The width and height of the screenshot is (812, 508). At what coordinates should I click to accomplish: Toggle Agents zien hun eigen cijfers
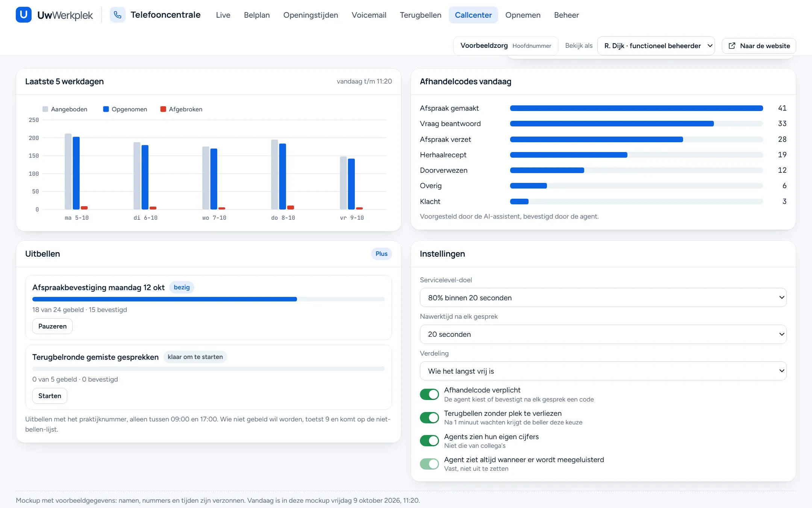tap(429, 441)
